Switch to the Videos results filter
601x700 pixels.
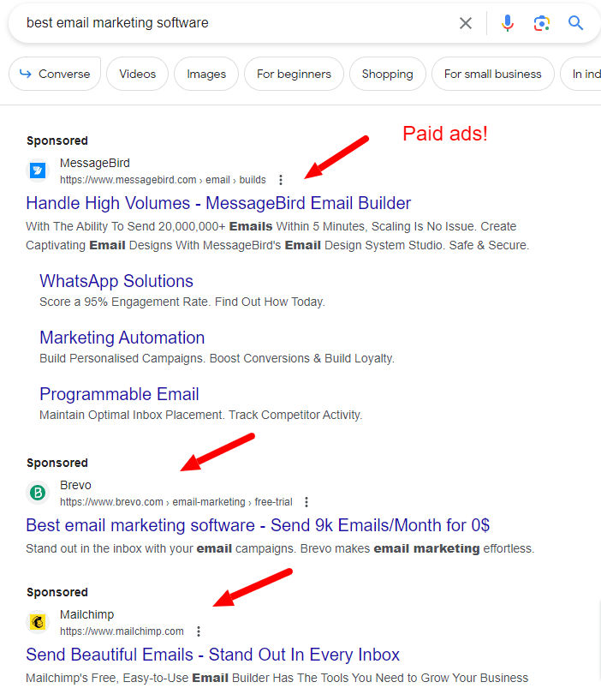[x=137, y=74]
